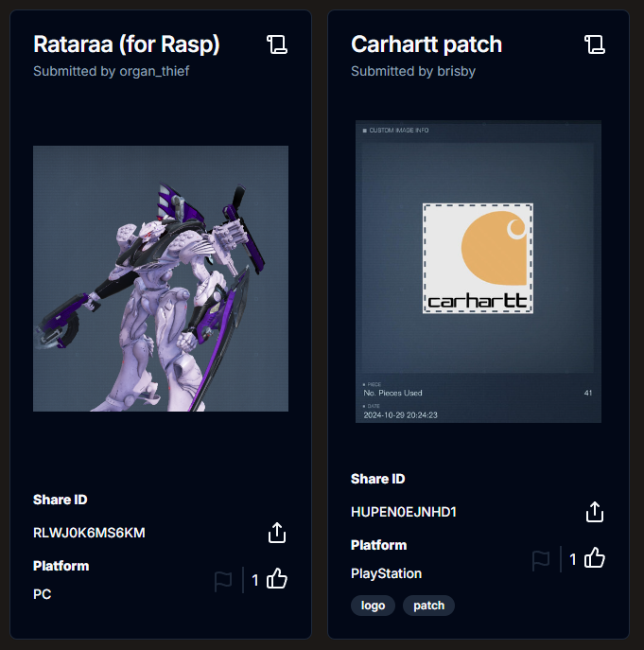This screenshot has height=650, width=644.
Task: Open the purple mech preview image
Action: point(161,278)
